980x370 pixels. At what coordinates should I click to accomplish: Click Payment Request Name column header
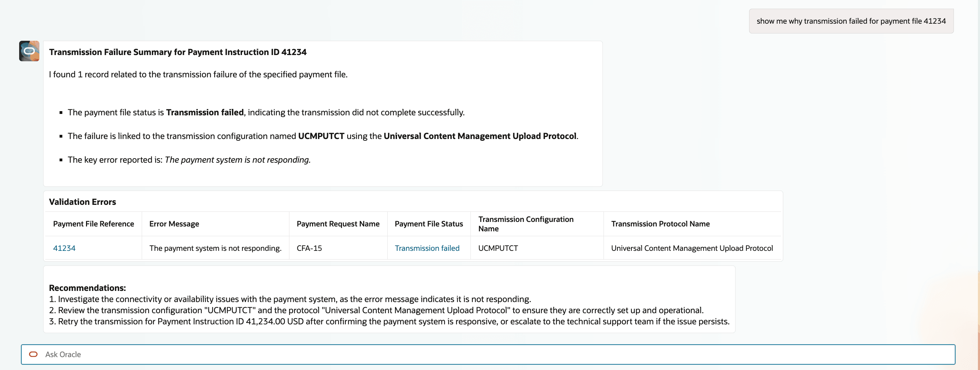338,224
